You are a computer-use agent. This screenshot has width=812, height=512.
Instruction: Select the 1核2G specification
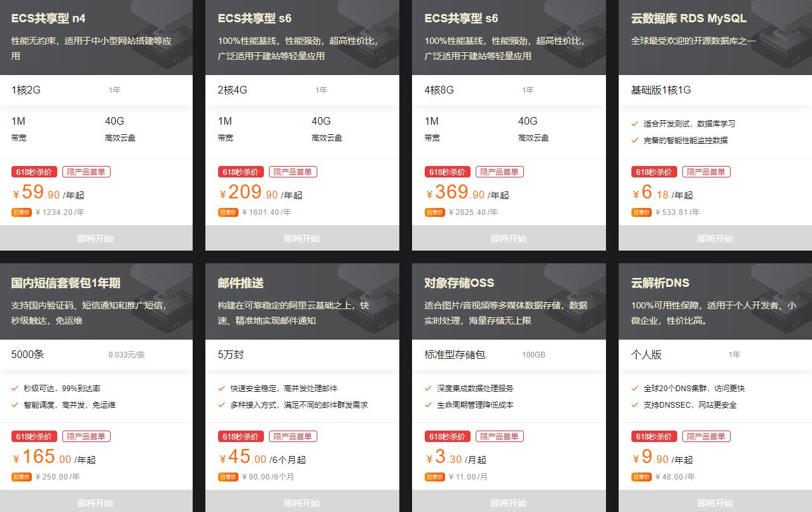[x=26, y=90]
